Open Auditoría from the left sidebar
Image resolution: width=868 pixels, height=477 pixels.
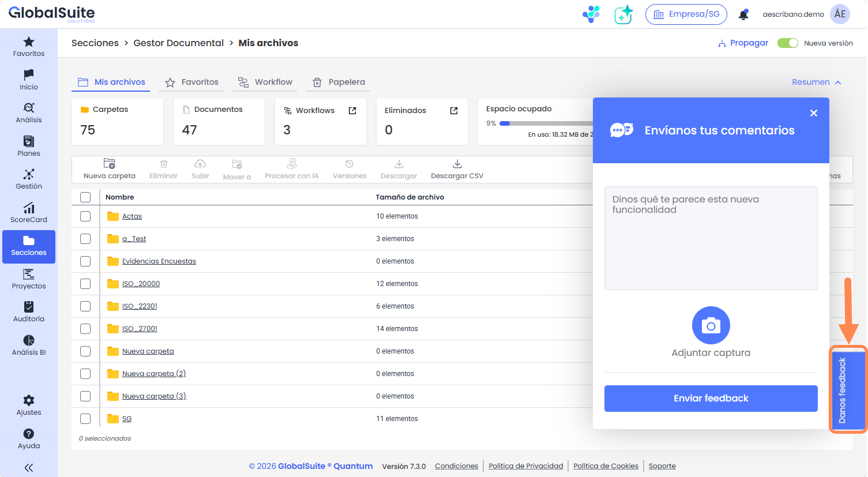click(29, 311)
